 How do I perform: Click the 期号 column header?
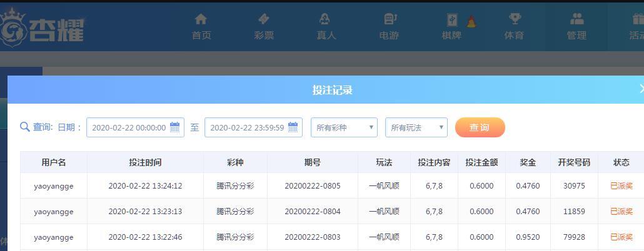313,162
